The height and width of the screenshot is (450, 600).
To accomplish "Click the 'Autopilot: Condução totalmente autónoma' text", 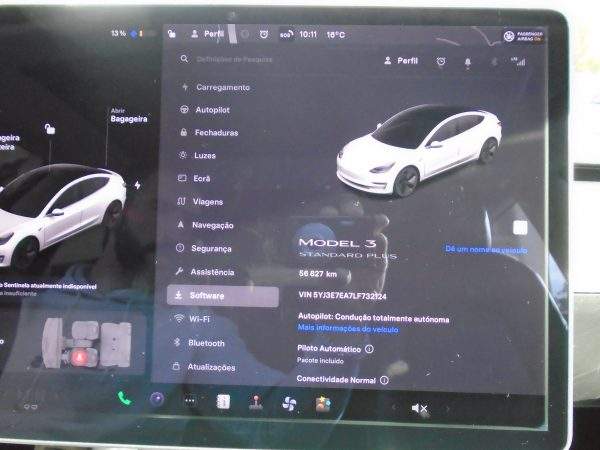I will (x=373, y=318).
